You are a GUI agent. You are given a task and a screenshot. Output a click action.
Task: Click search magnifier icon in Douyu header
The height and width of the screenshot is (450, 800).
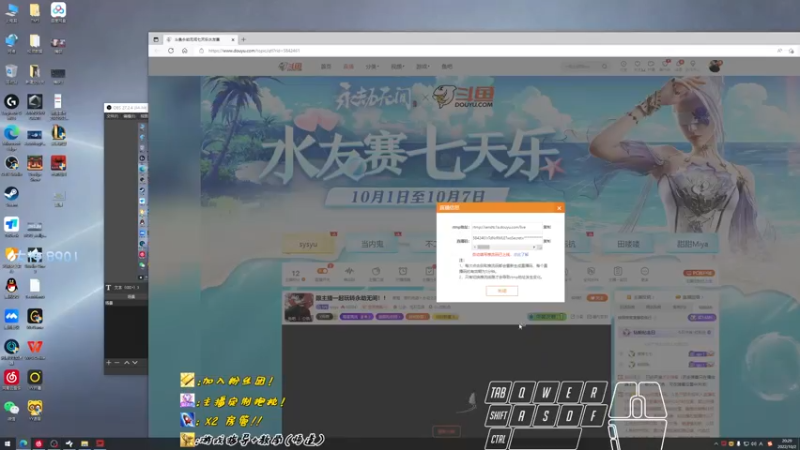pyautogui.click(x=604, y=66)
